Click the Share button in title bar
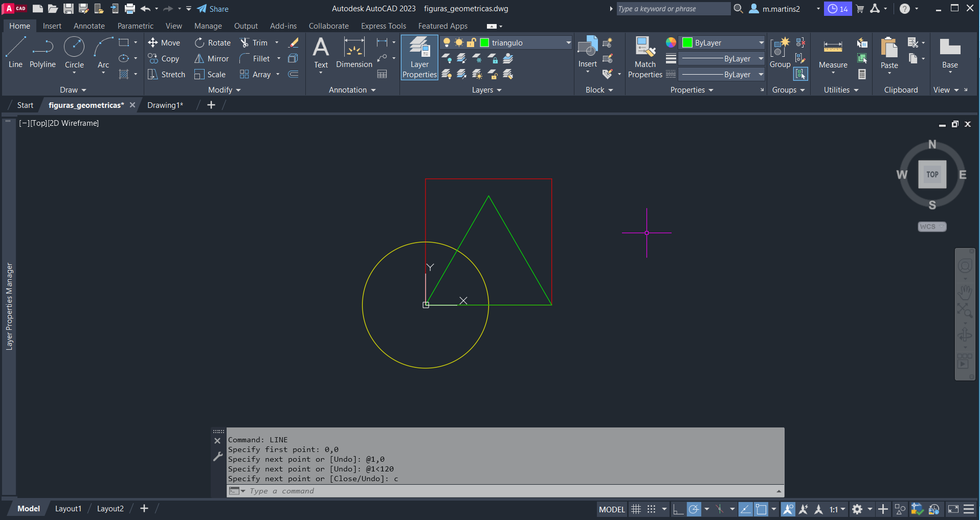The height and width of the screenshot is (520, 980). tap(213, 9)
